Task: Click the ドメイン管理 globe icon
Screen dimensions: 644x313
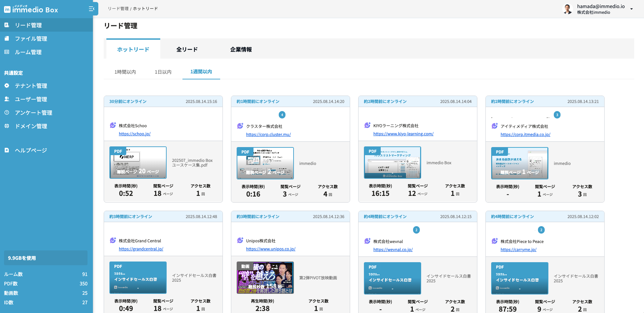Action: [7, 126]
